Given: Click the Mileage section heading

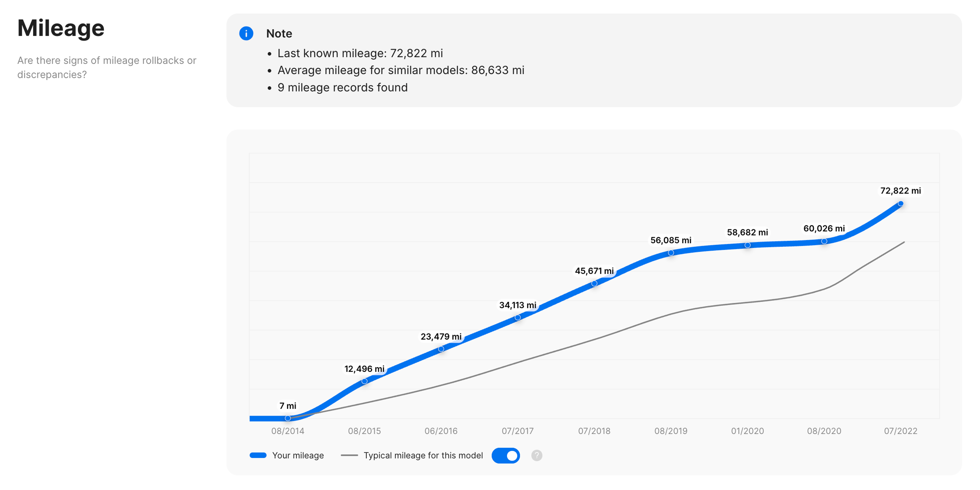Looking at the screenshot, I should (61, 28).
